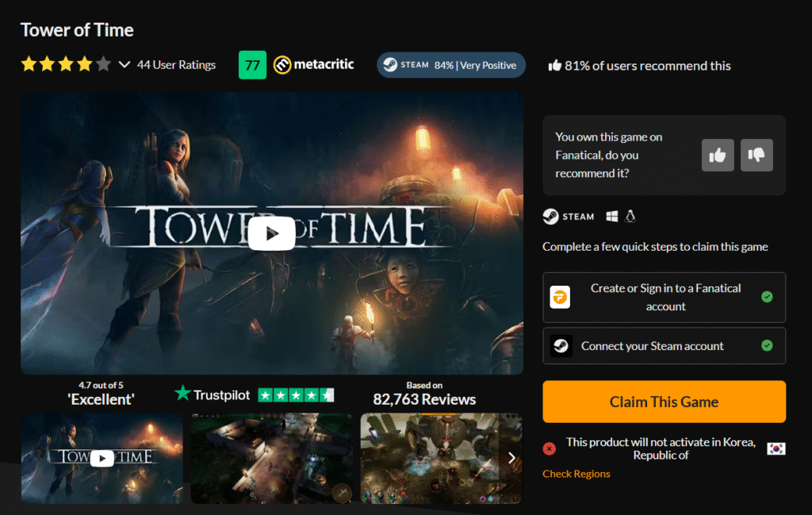Click the Steam 84% Very Positive badge
The image size is (812, 515).
[x=451, y=65]
